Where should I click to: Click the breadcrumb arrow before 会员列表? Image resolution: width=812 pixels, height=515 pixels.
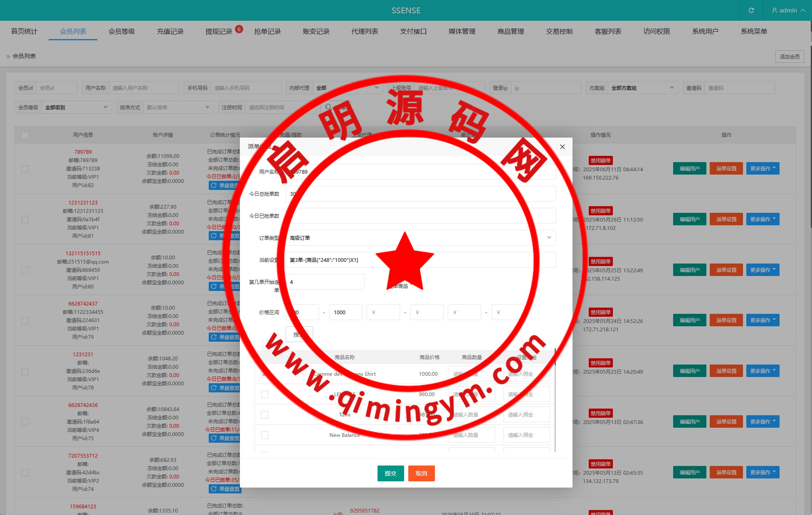pyautogui.click(x=8, y=56)
